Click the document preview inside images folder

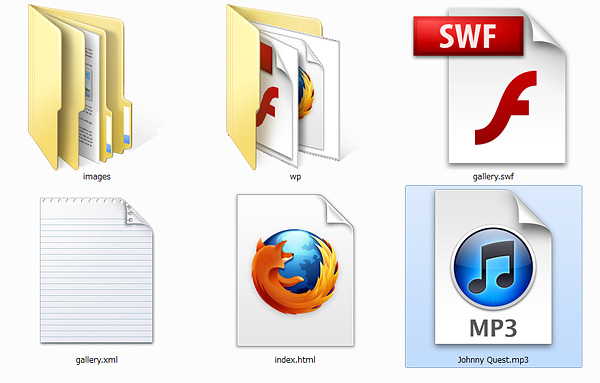(x=90, y=96)
